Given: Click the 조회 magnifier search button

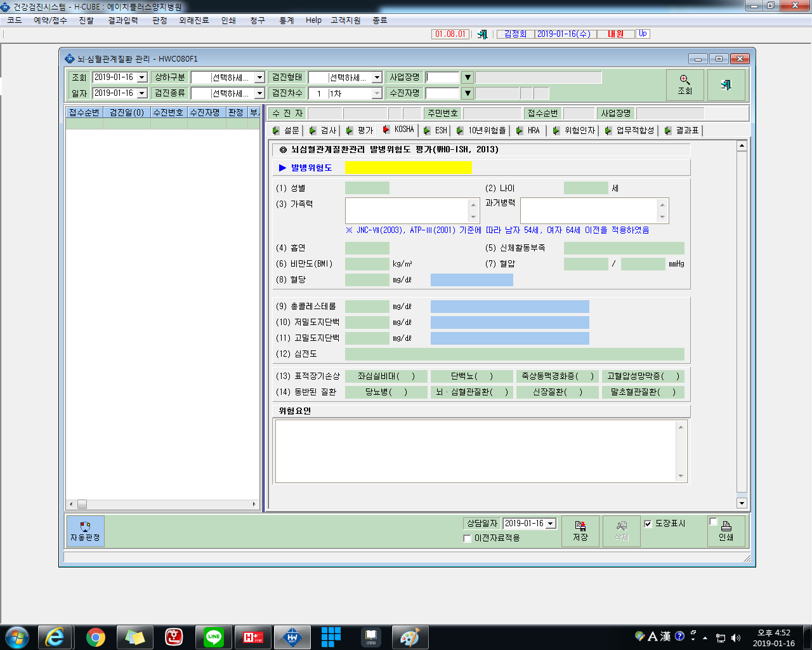Looking at the screenshot, I should [684, 84].
